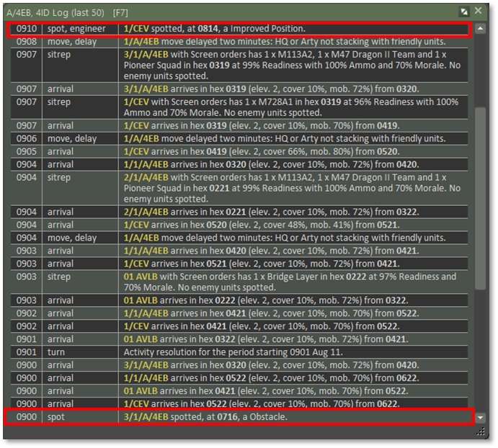Close the A/4EB log window
This screenshot has height=448, width=498.
point(479,12)
